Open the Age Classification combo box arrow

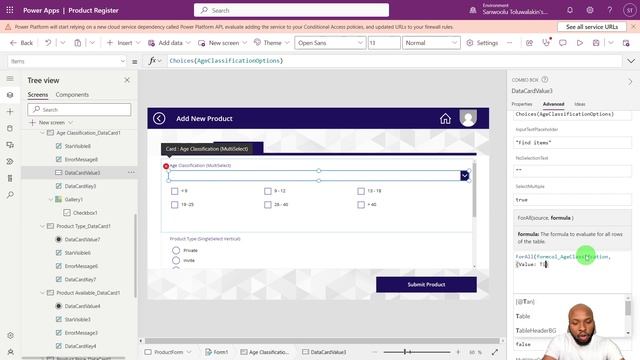[464, 176]
